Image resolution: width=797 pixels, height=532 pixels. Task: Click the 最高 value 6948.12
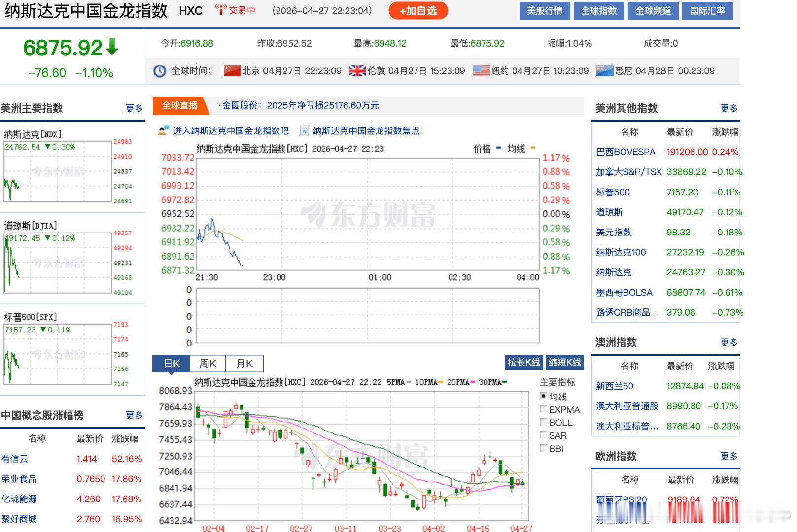coord(390,43)
